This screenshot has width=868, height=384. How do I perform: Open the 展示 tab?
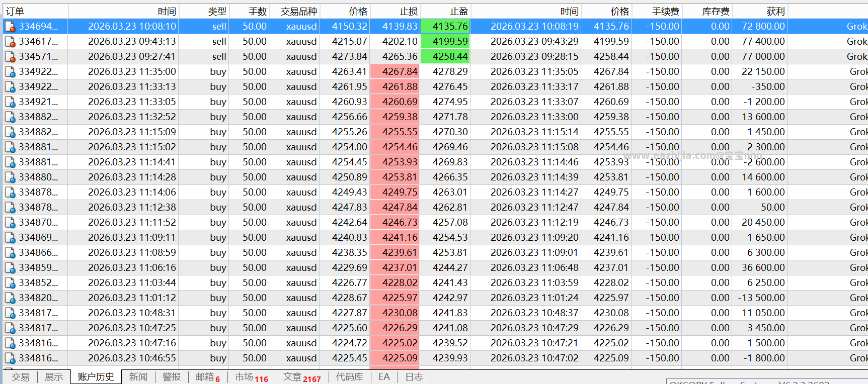tap(54, 377)
